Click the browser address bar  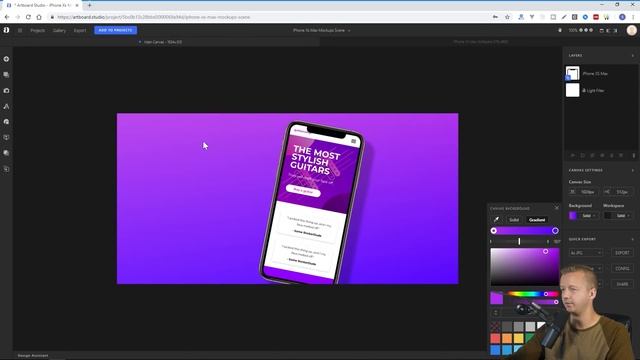(x=269, y=17)
